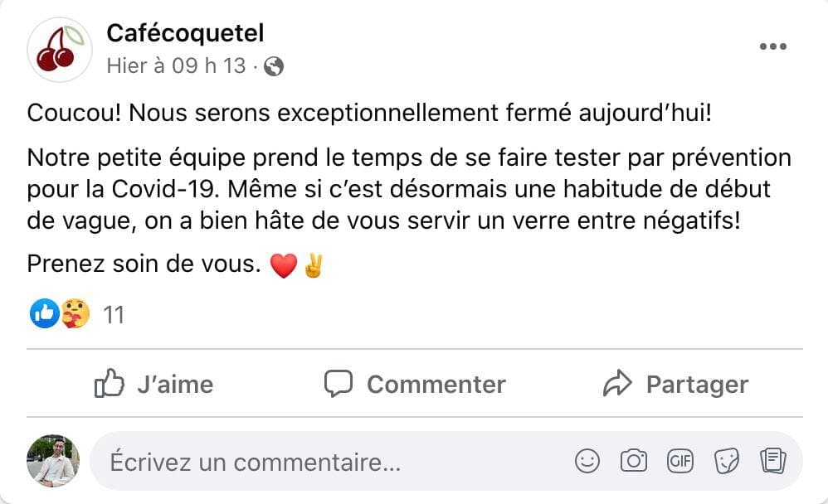This screenshot has height=504, width=828.
Task: Open the emoji smiley picker
Action: [x=587, y=461]
